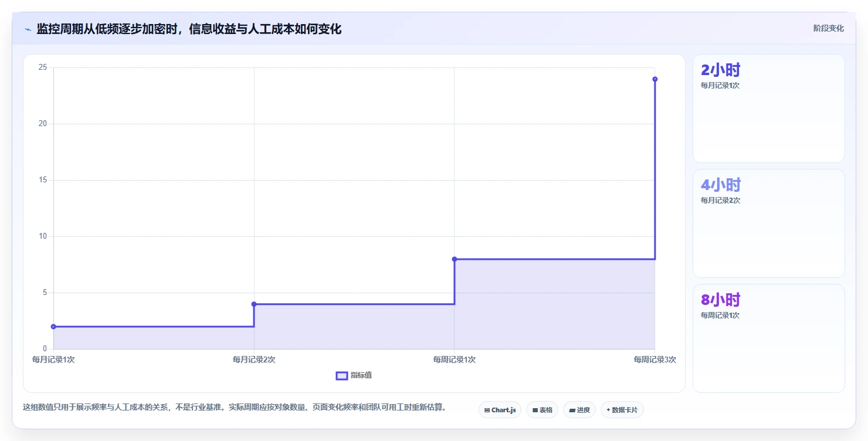The image size is (868, 441).
Task: Click the 每月记录2次 x-axis label
Action: (x=254, y=359)
